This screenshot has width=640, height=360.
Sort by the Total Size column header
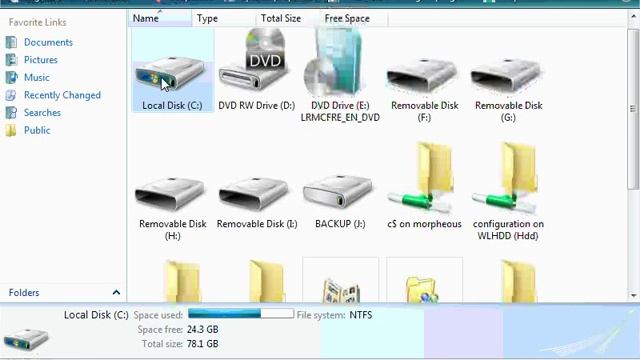(x=288, y=18)
